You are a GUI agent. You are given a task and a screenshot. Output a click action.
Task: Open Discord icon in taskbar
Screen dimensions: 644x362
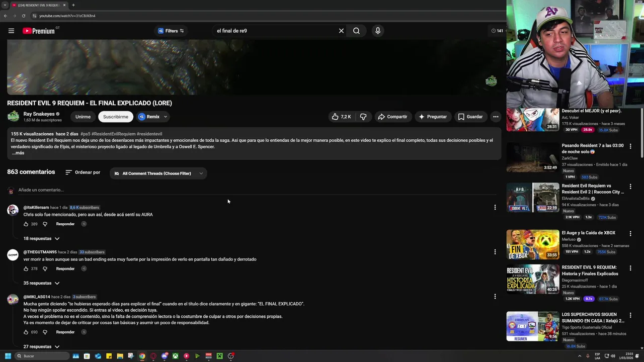tap(164, 356)
